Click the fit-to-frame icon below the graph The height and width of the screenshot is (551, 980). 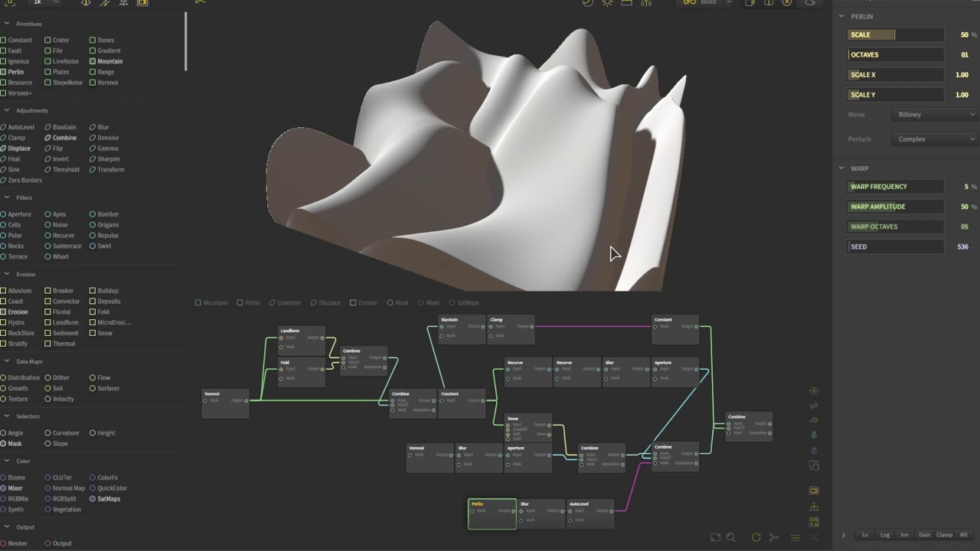pos(716,537)
